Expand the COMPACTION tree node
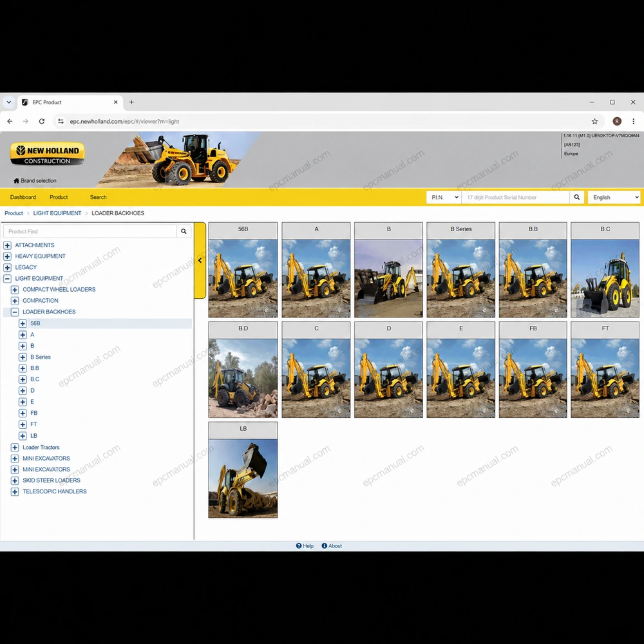Image resolution: width=644 pixels, height=644 pixels. click(x=15, y=301)
